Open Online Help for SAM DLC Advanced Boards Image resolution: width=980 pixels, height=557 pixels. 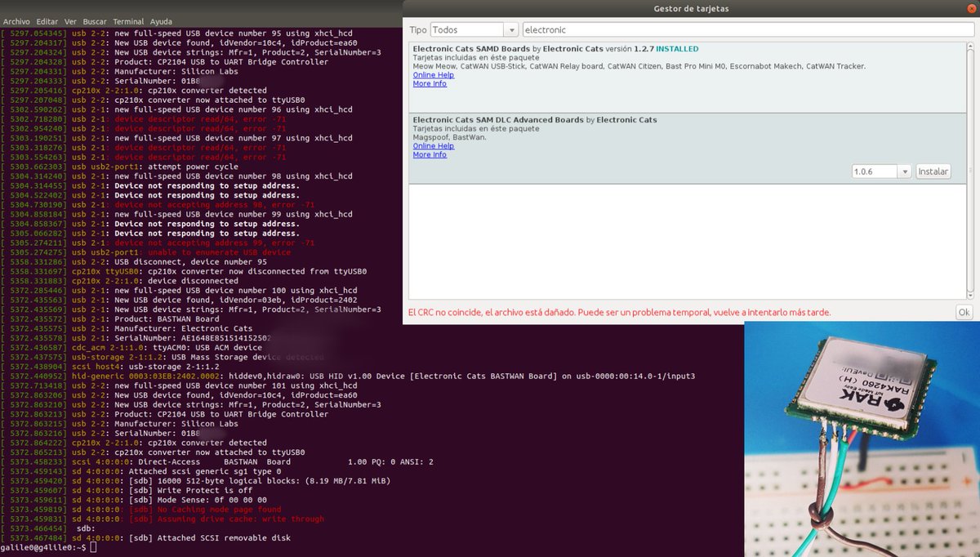pos(434,146)
